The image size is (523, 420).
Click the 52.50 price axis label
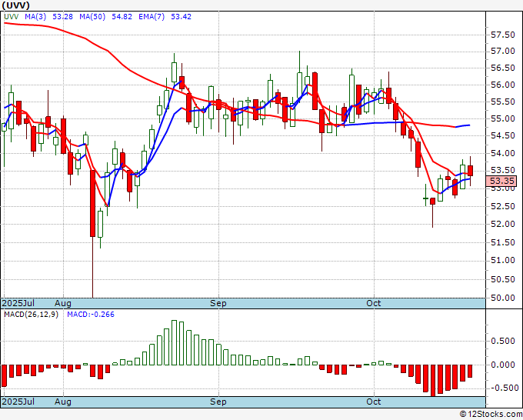503,206
